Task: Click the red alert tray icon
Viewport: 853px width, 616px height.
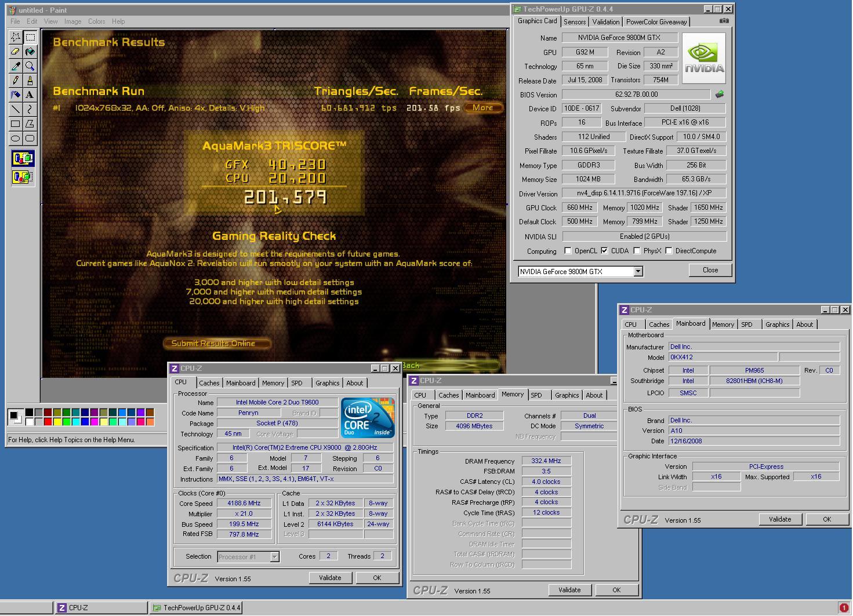Action: 844,607
